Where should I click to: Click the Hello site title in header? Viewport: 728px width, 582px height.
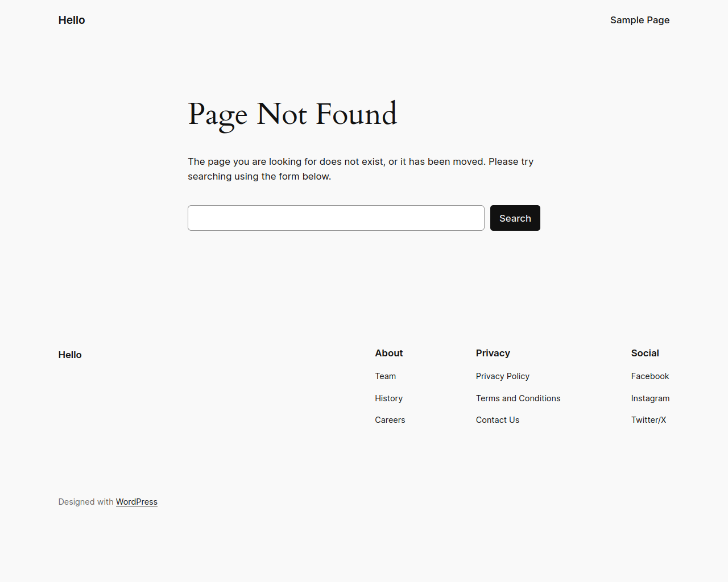(72, 20)
